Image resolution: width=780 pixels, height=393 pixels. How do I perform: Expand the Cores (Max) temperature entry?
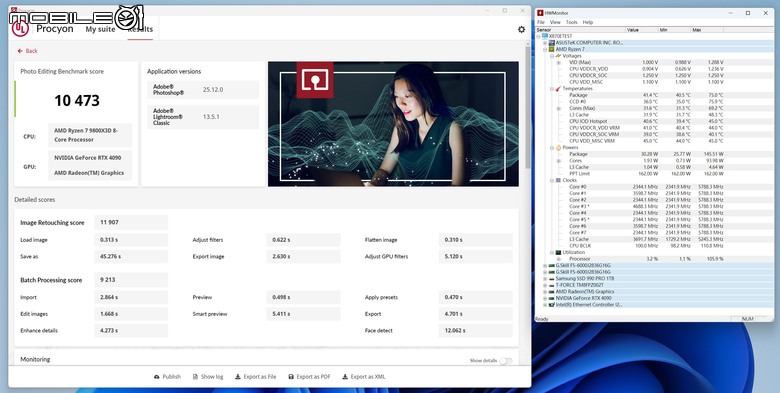(559, 108)
